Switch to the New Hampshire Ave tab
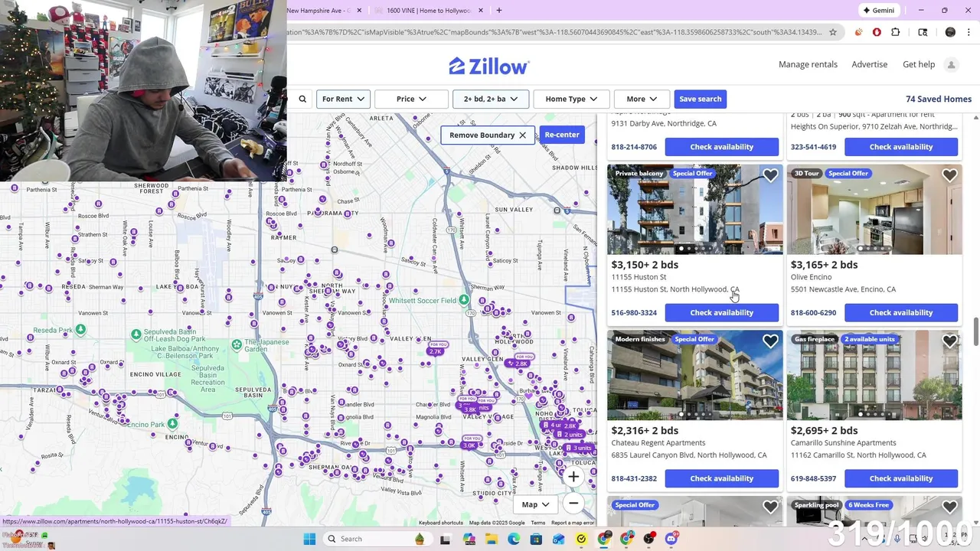Viewport: 980px width, 551px height. click(x=318, y=11)
